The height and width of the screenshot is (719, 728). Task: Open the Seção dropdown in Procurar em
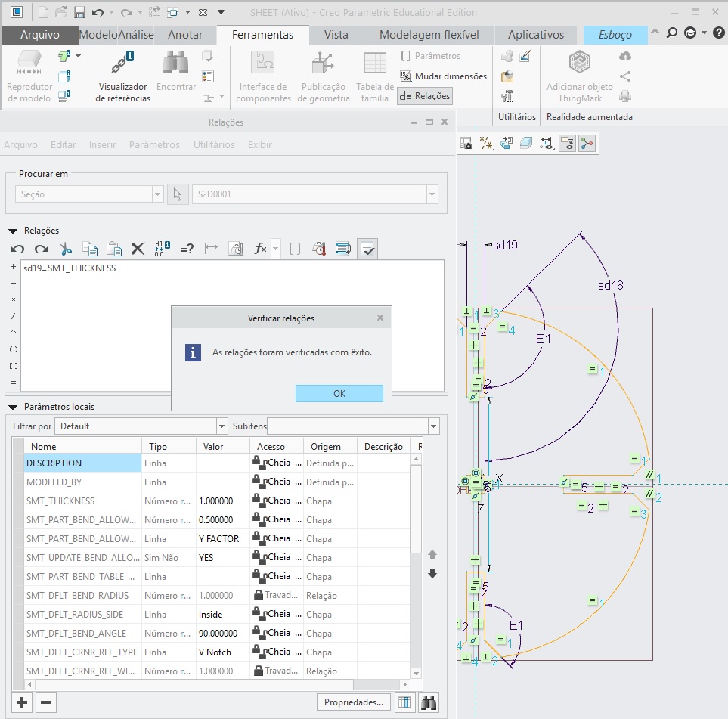point(158,194)
